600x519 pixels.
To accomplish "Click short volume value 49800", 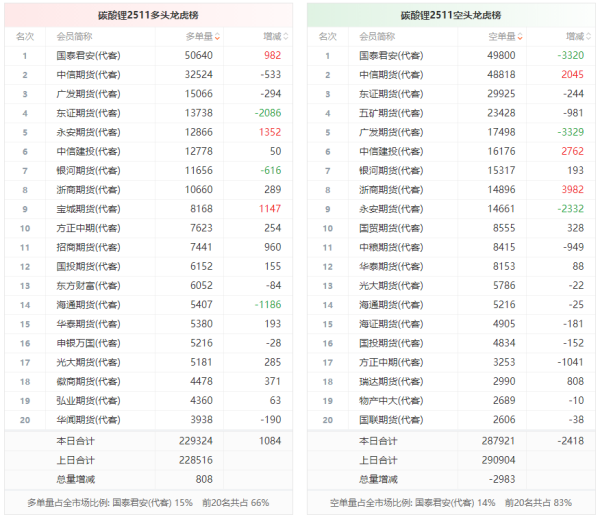I will click(501, 55).
